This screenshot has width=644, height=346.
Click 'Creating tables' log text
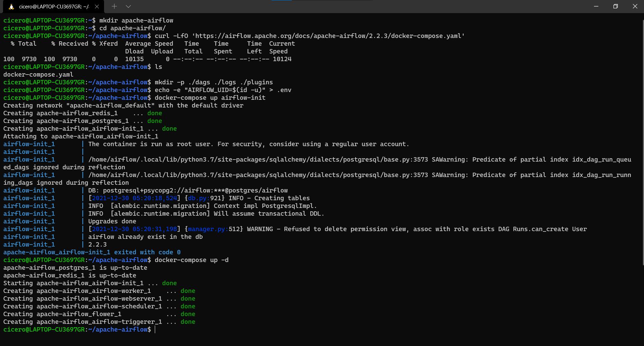282,198
